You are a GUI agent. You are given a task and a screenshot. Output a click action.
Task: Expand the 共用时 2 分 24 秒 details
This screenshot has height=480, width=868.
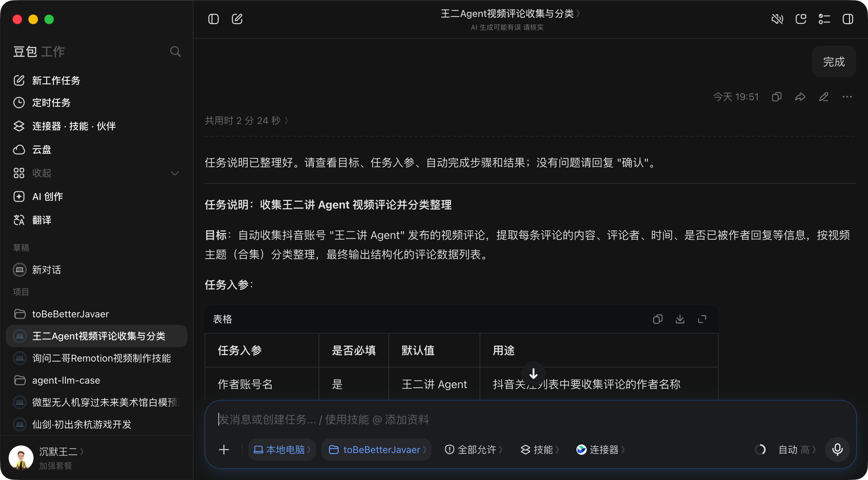[247, 121]
